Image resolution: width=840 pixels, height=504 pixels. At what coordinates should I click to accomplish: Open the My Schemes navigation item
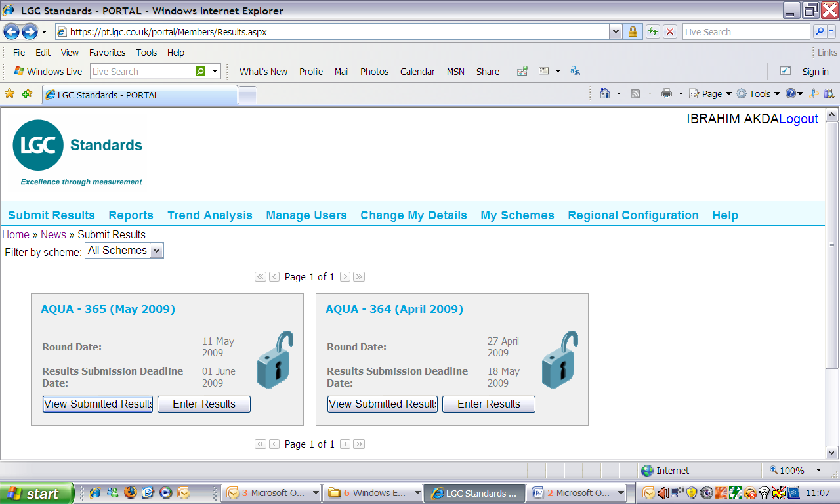[x=517, y=215]
